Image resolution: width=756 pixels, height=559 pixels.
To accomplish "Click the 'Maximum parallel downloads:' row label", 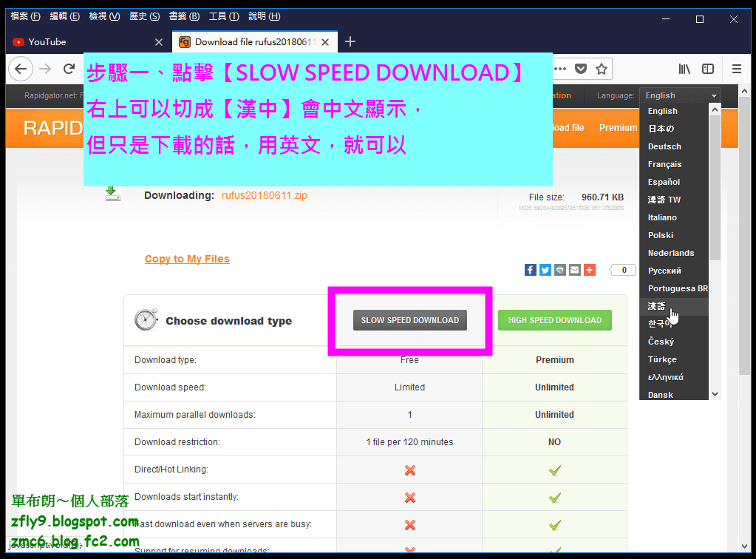I will [x=195, y=415].
